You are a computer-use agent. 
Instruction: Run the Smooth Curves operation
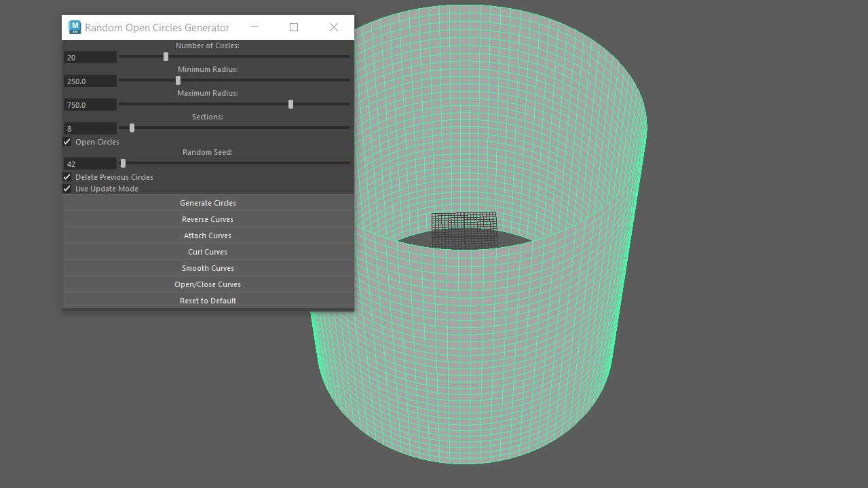(208, 267)
